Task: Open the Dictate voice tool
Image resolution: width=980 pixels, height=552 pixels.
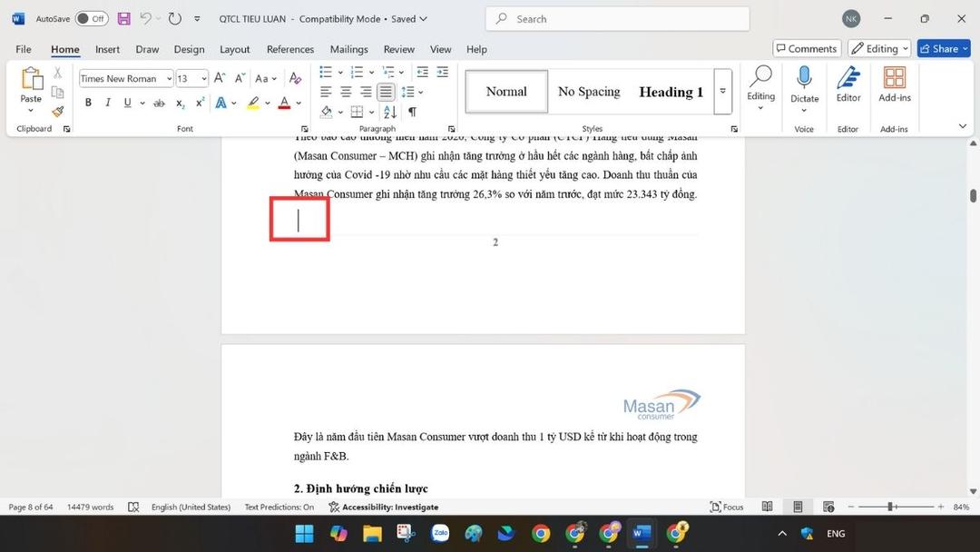Action: coord(804,90)
